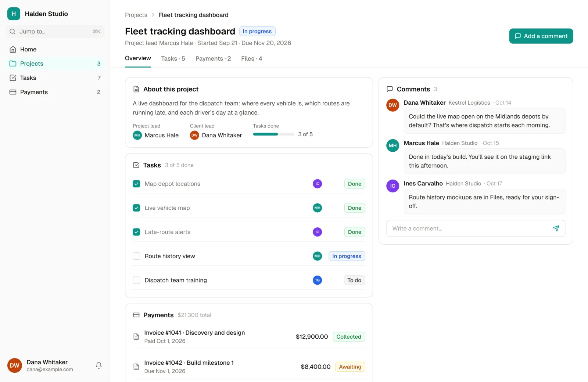The image size is (588, 382).
Task: Click the DW avatar beside dana@example.com
Action: point(15,365)
